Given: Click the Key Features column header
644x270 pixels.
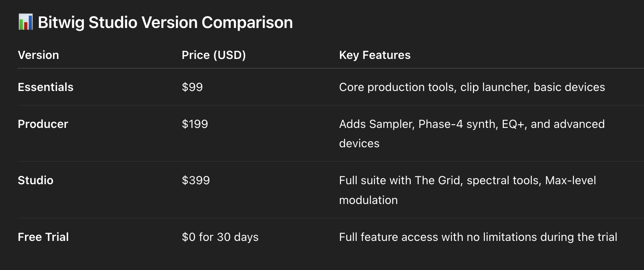Looking at the screenshot, I should coord(375,55).
